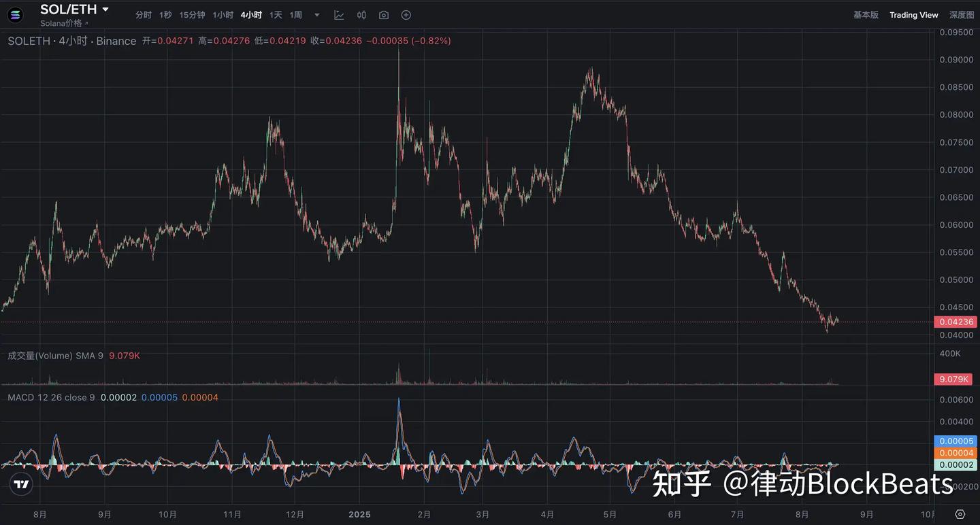Switch to the 深度图 tab
This screenshot has height=525, width=980.
click(x=961, y=14)
